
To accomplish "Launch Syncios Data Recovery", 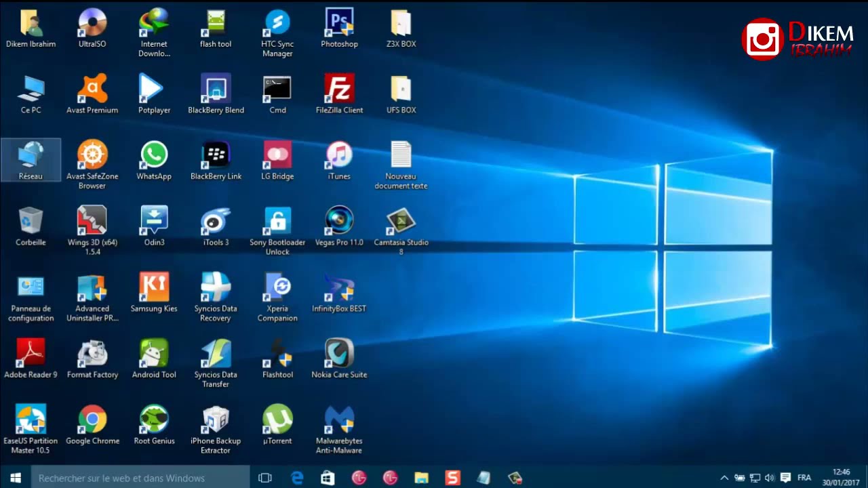I will 216,297.
